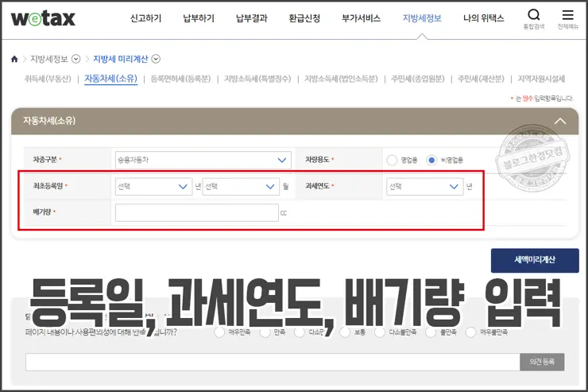
Task: Click the 배기량 field label
Action: point(42,212)
